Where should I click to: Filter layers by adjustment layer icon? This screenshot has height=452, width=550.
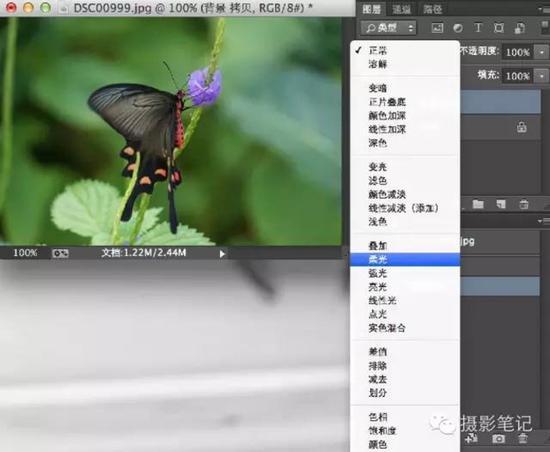(x=457, y=28)
